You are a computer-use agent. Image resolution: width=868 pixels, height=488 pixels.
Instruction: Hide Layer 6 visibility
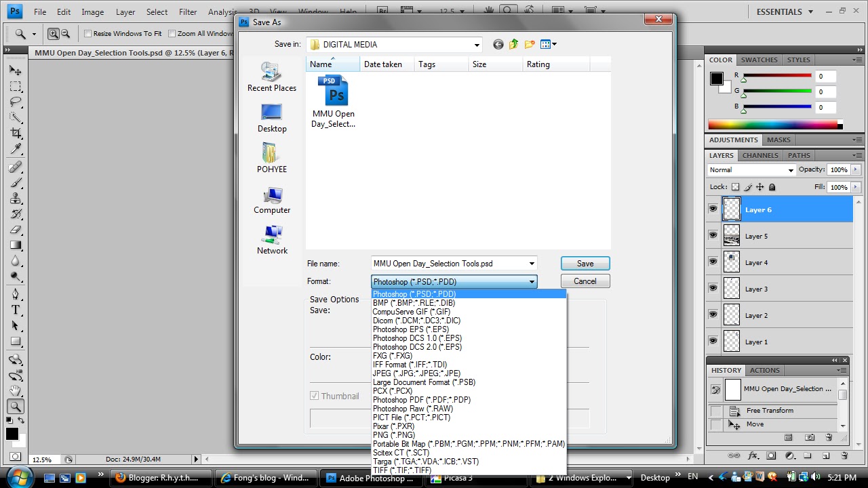(713, 209)
